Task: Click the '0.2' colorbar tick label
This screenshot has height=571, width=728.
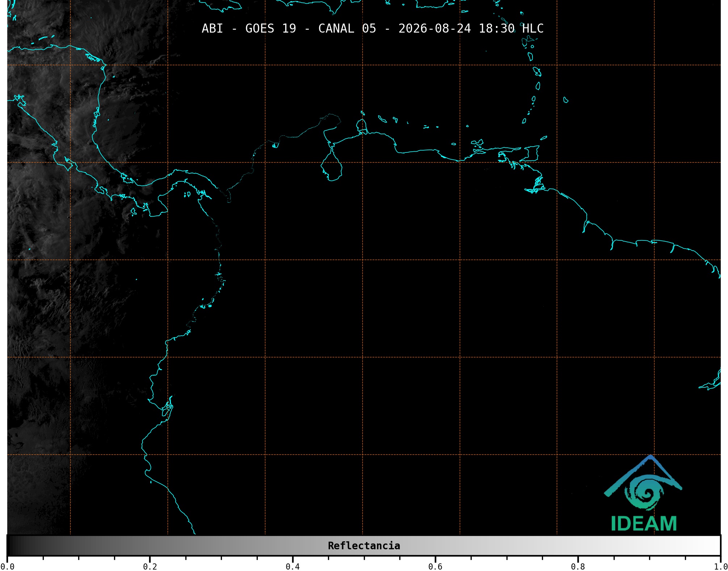Action: 150,567
